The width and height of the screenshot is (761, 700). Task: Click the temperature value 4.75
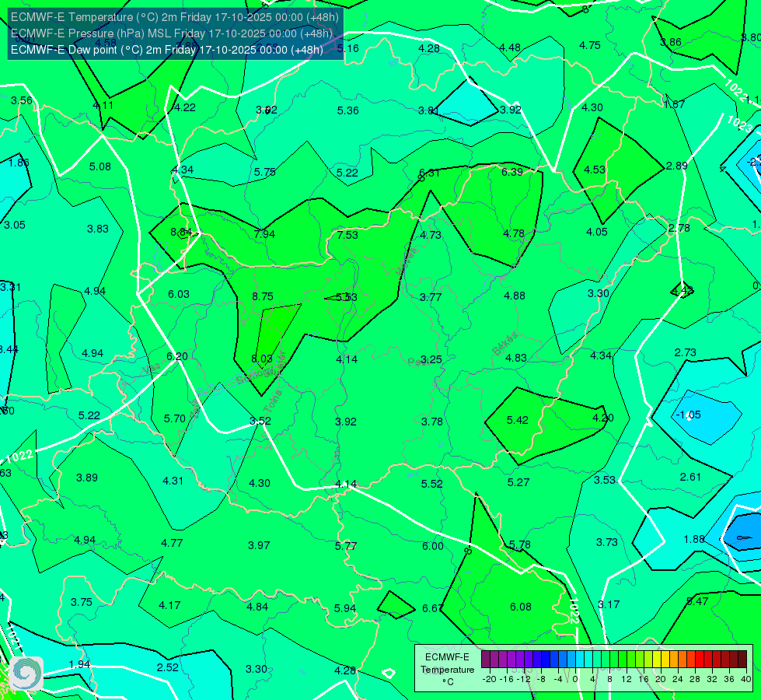[590, 45]
